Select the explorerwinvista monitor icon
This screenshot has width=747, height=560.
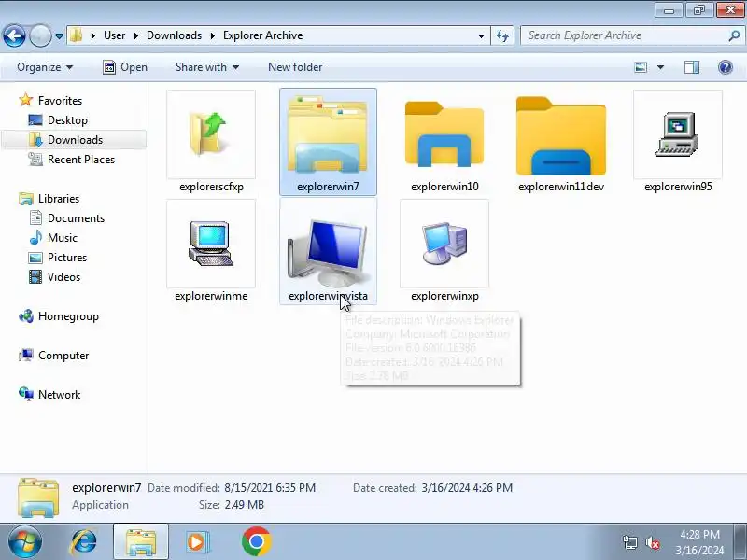[x=328, y=251]
